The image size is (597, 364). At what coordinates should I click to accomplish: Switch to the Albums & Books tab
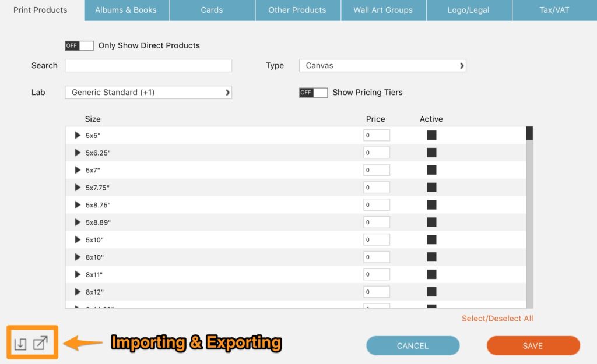(127, 10)
